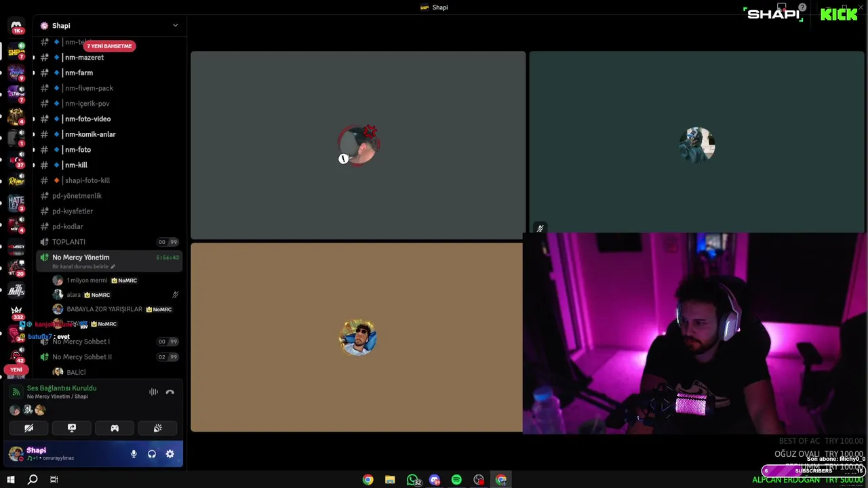Toggle the microphone mute in the user panel
Screen dimensions: 868x488
[x=134, y=454]
